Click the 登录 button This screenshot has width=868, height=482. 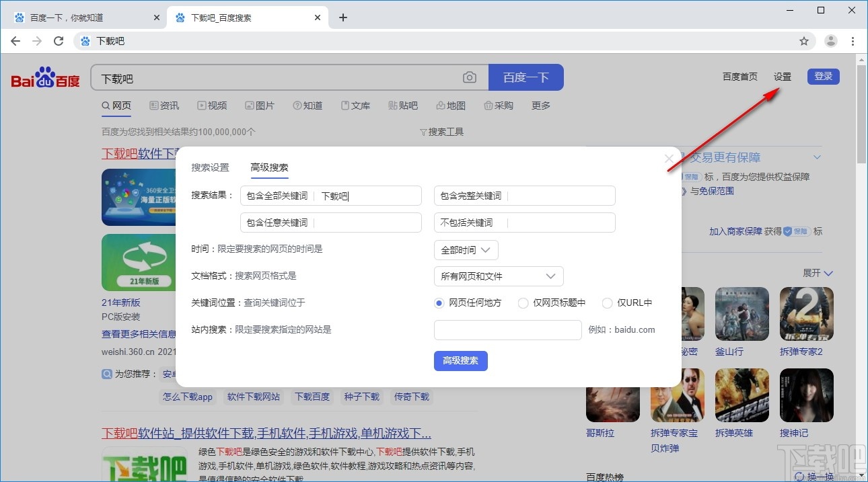pos(824,76)
